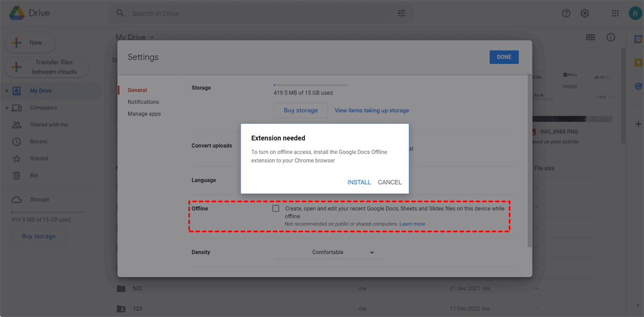Open the Learn more link
This screenshot has height=317, width=644.
pos(412,224)
